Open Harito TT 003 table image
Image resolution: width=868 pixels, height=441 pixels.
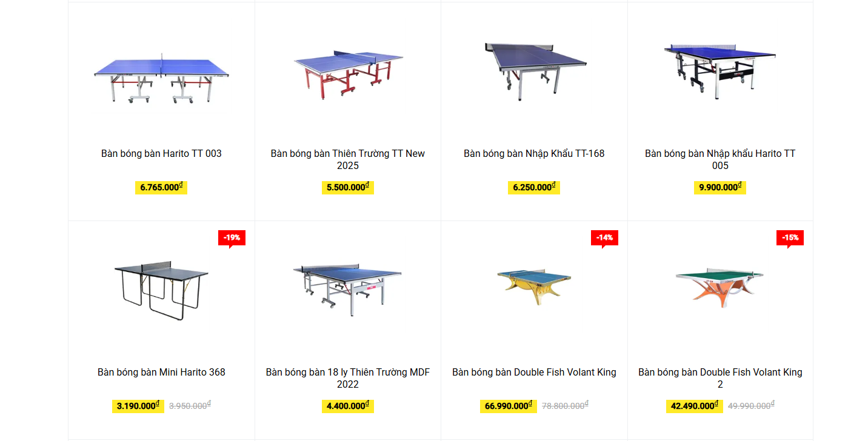click(x=161, y=78)
